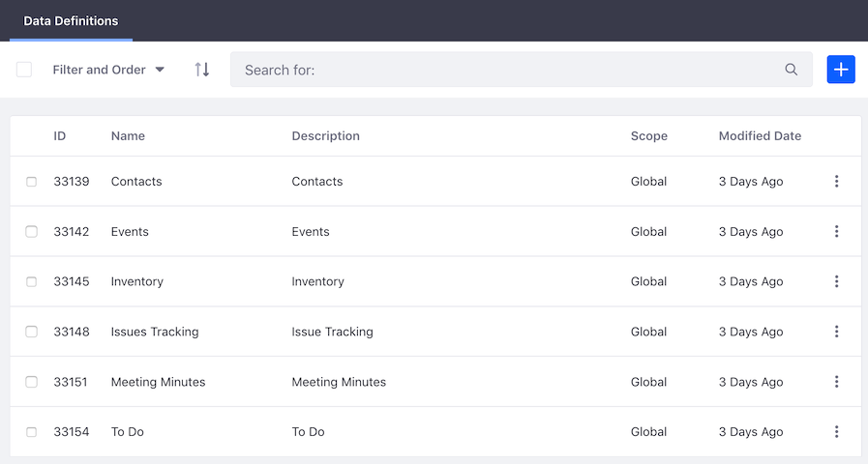Open the Data Definitions tab
Viewport: 868px width, 464px height.
pos(71,21)
